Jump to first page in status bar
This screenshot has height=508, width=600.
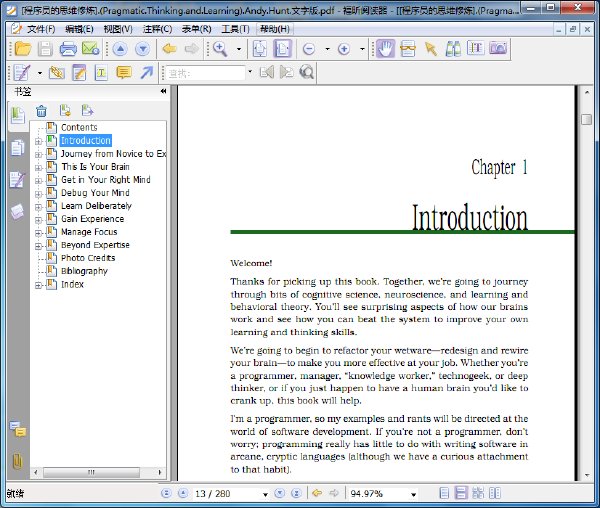[166, 493]
